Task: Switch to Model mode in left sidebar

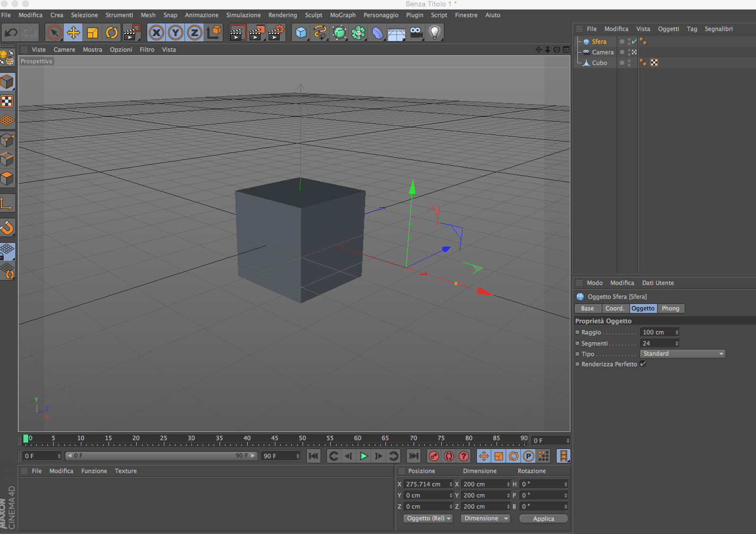Action: click(x=7, y=82)
